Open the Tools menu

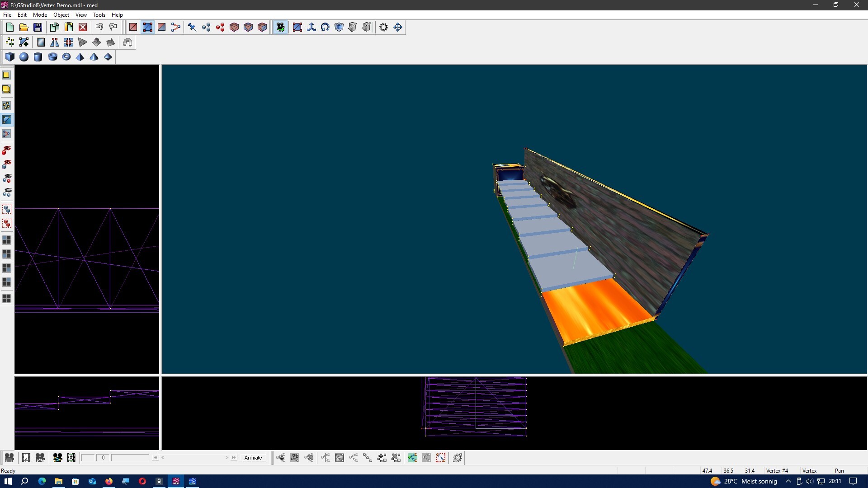coord(99,15)
